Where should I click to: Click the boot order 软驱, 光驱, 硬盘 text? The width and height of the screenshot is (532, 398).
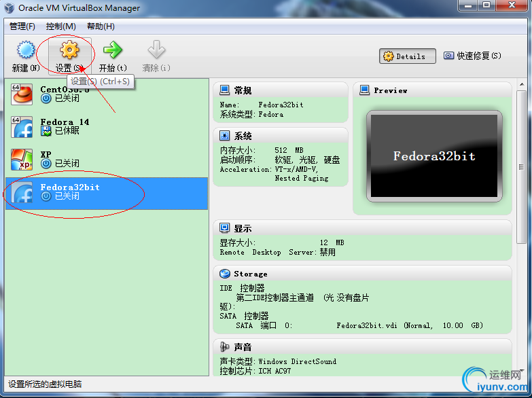307,160
